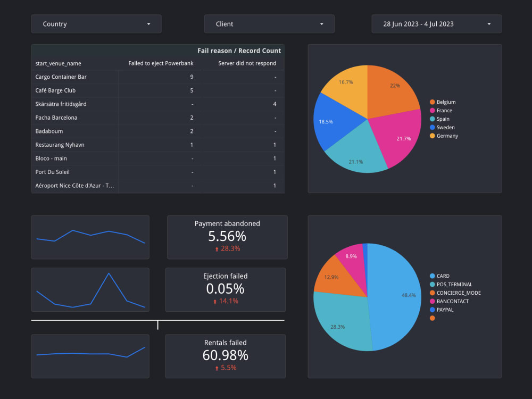This screenshot has height=399, width=532.
Task: Click the Germany legend color dot
Action: click(432, 136)
